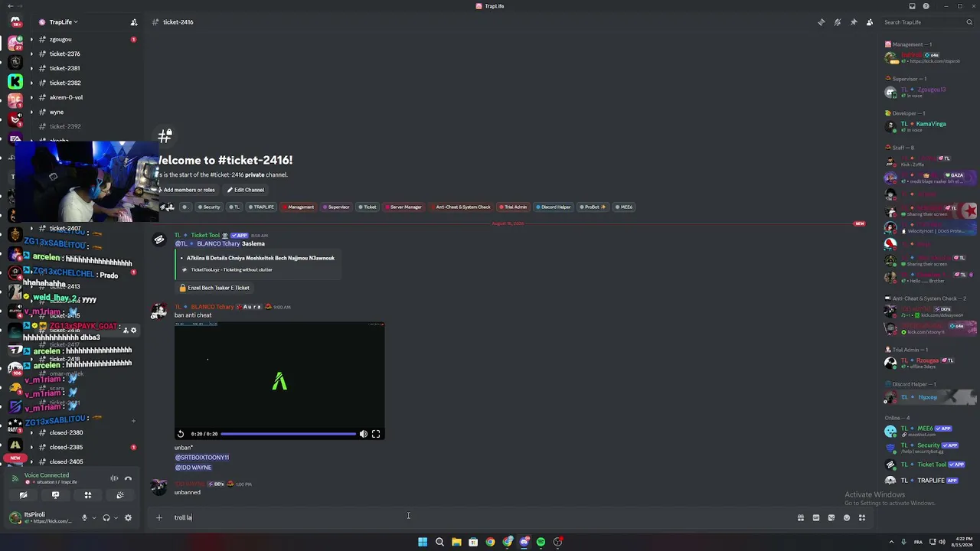Click the Server Manager role tag
The width and height of the screenshot is (980, 551).
coord(403,207)
